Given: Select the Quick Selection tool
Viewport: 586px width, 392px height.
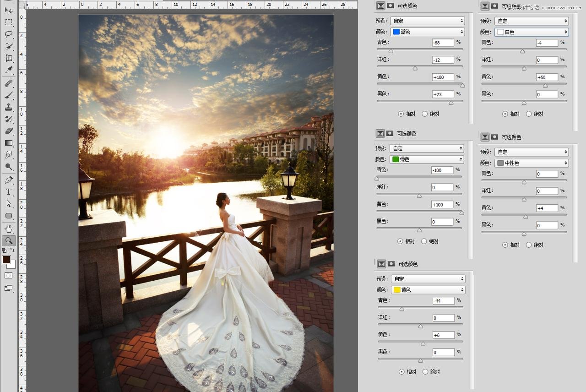Looking at the screenshot, I should click(x=9, y=46).
